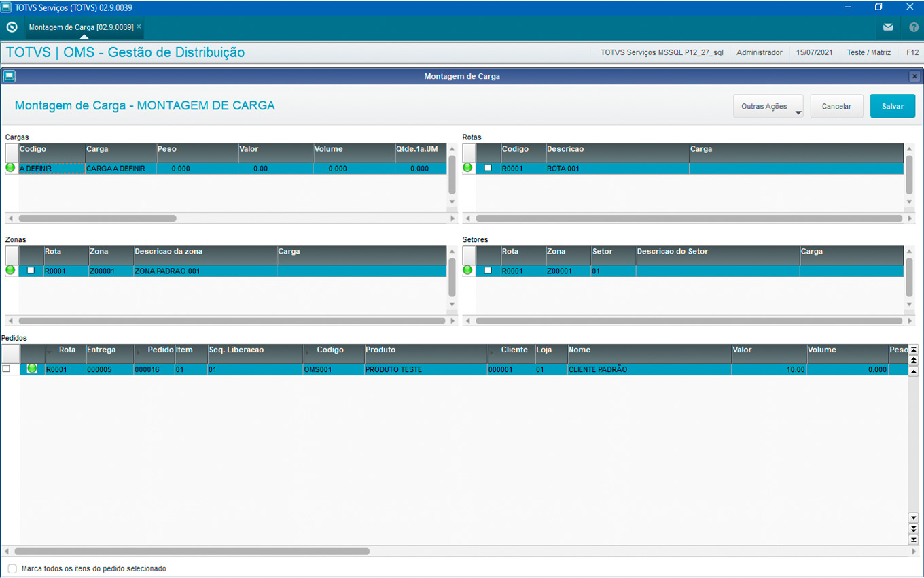Click the green status icon in Cargas row
This screenshot has width=924, height=578.
[10, 167]
